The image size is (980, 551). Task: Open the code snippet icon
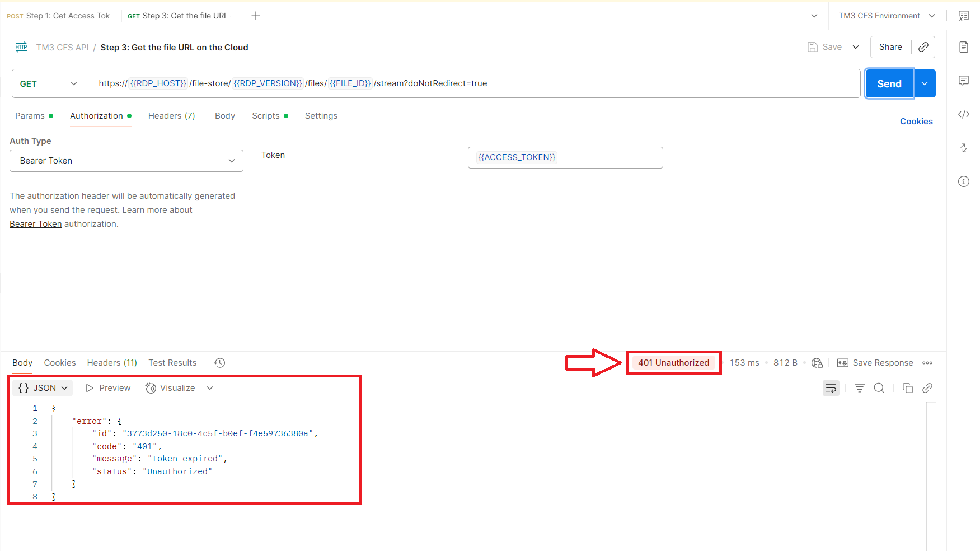(963, 114)
